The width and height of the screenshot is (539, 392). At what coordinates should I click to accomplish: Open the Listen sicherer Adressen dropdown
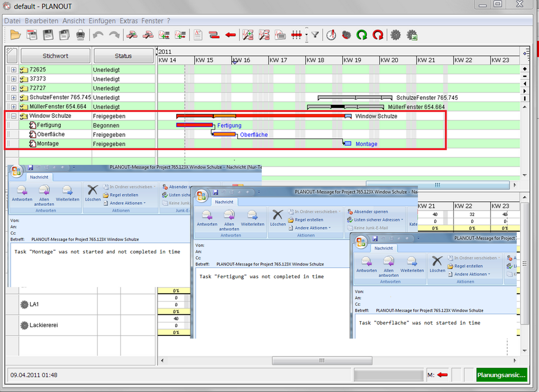click(376, 220)
